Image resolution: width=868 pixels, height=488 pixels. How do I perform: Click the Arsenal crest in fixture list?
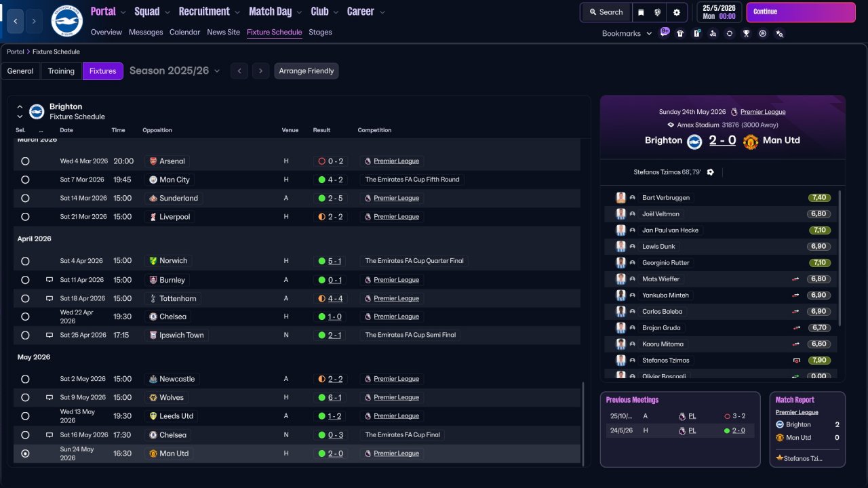tap(153, 161)
